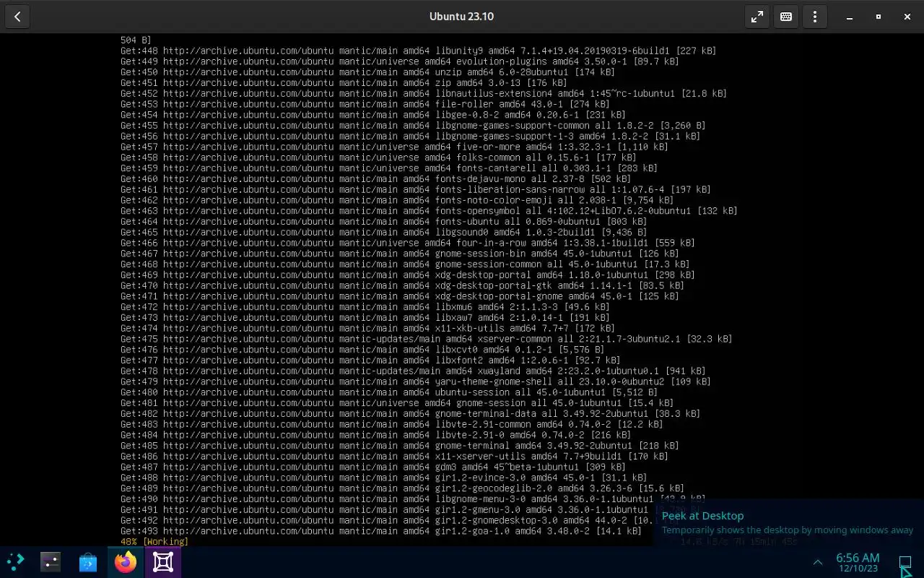The image size is (924, 578).
Task: Switch to Boxes app in taskbar
Action: click(x=163, y=561)
